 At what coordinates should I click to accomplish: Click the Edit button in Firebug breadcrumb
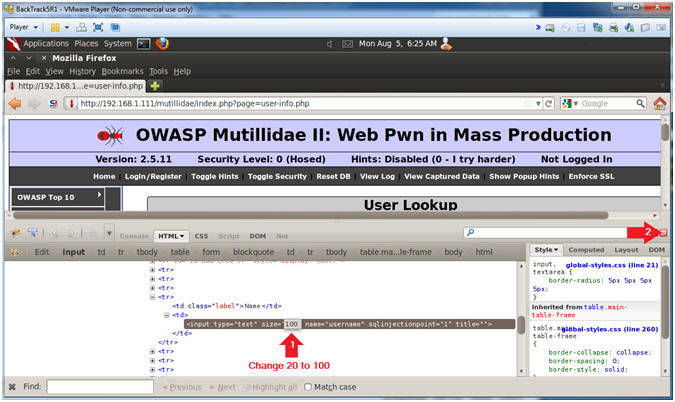click(x=42, y=252)
